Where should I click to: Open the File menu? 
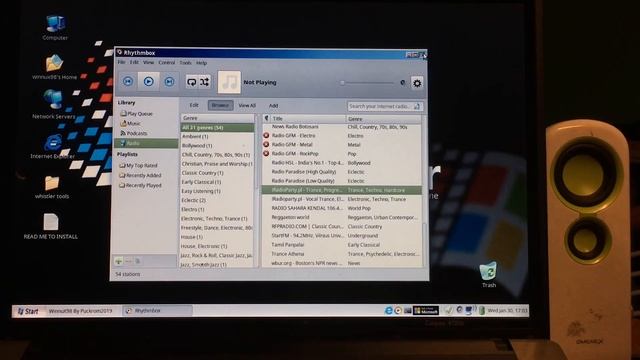(121, 62)
